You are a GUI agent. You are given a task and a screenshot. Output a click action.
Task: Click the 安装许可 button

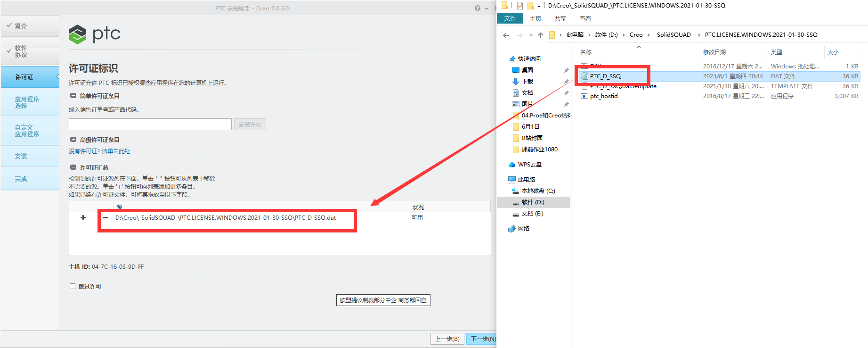pos(250,124)
